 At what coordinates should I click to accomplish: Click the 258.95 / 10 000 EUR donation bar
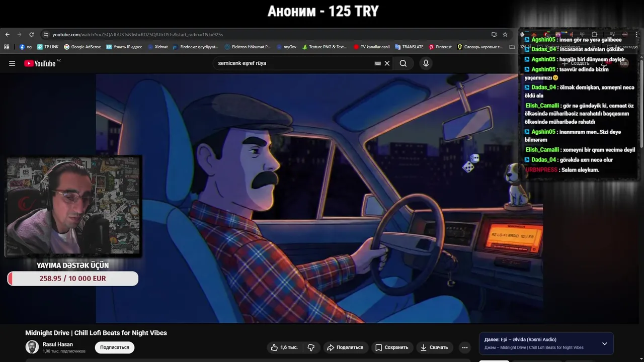coord(72,279)
